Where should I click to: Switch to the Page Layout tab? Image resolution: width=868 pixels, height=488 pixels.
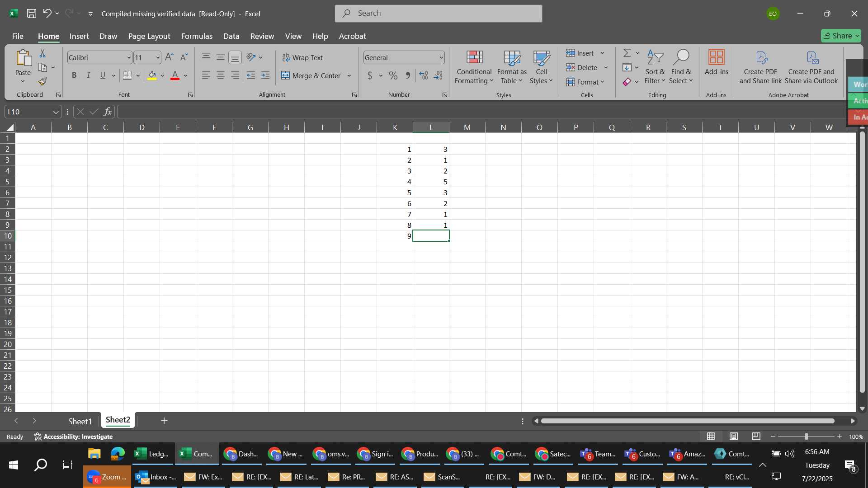(149, 36)
